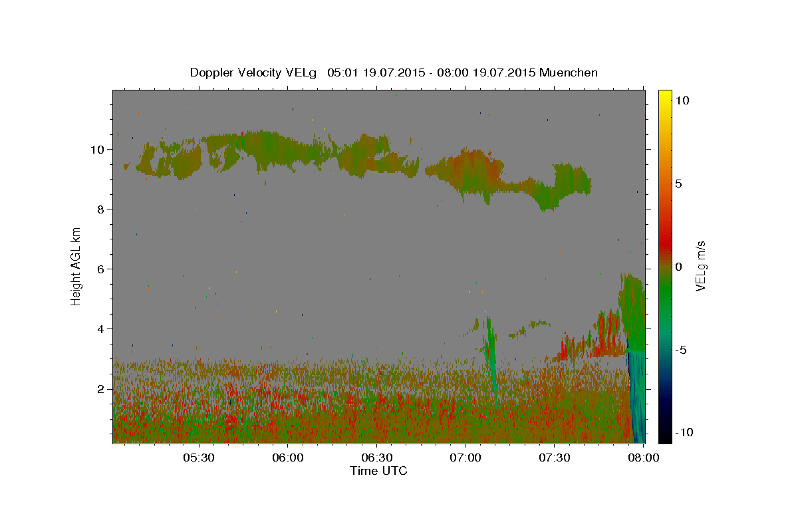Click the height tick label '2'

[101, 388]
